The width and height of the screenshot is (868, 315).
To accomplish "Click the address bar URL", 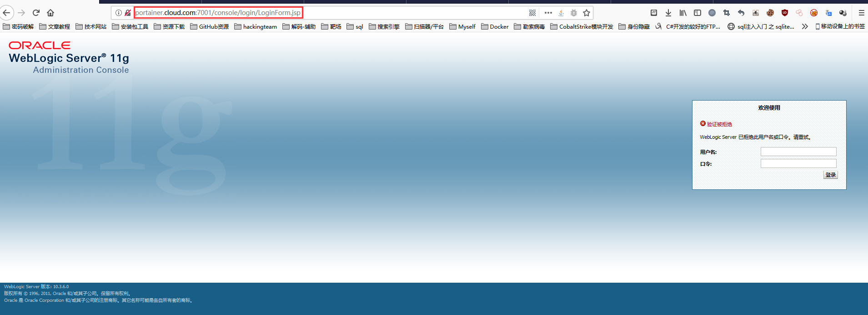I will pyautogui.click(x=218, y=13).
